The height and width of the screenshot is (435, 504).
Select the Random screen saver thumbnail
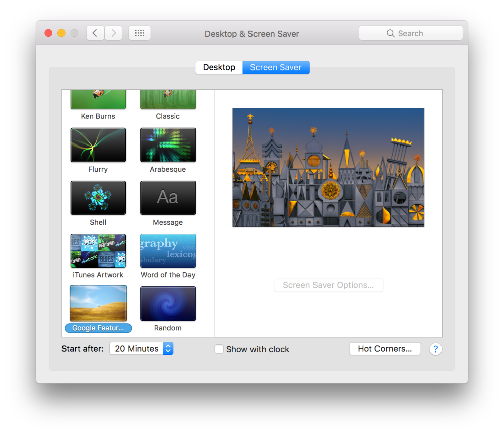168,304
